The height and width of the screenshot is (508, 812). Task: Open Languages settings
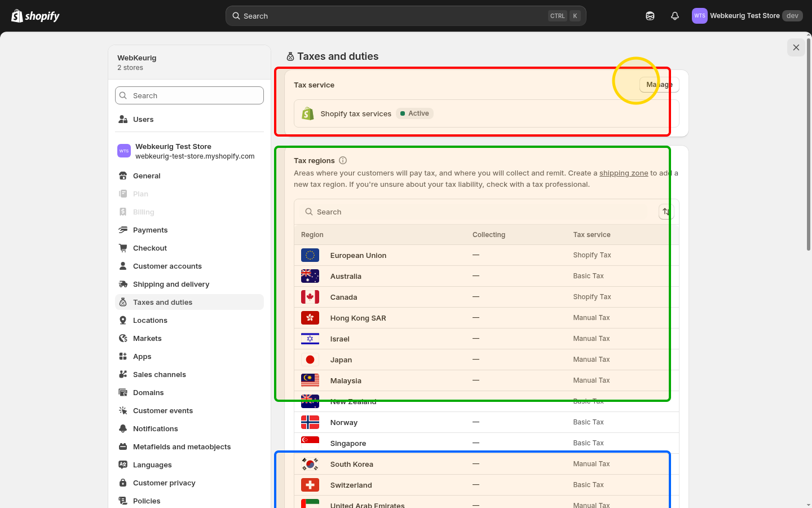pyautogui.click(x=189, y=465)
